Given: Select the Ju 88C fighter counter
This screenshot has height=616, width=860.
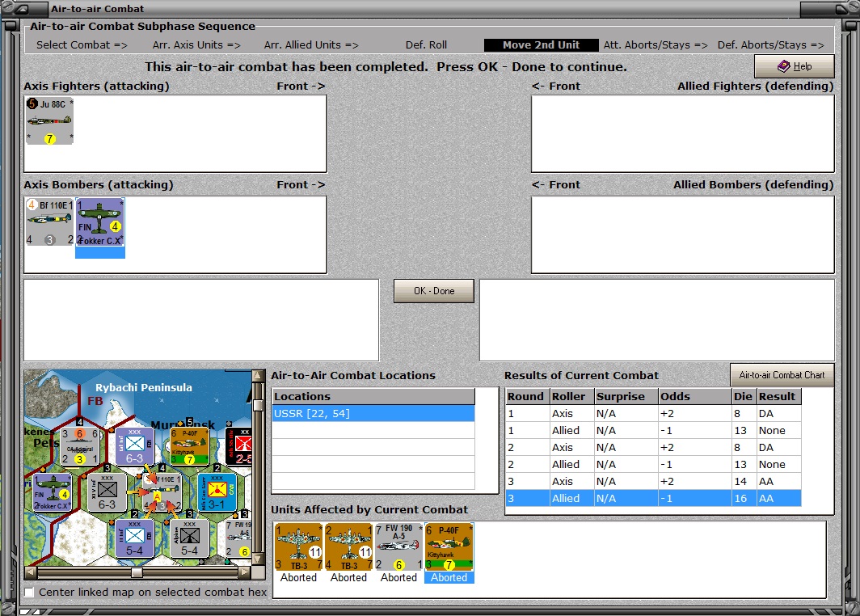Looking at the screenshot, I should pos(49,121).
